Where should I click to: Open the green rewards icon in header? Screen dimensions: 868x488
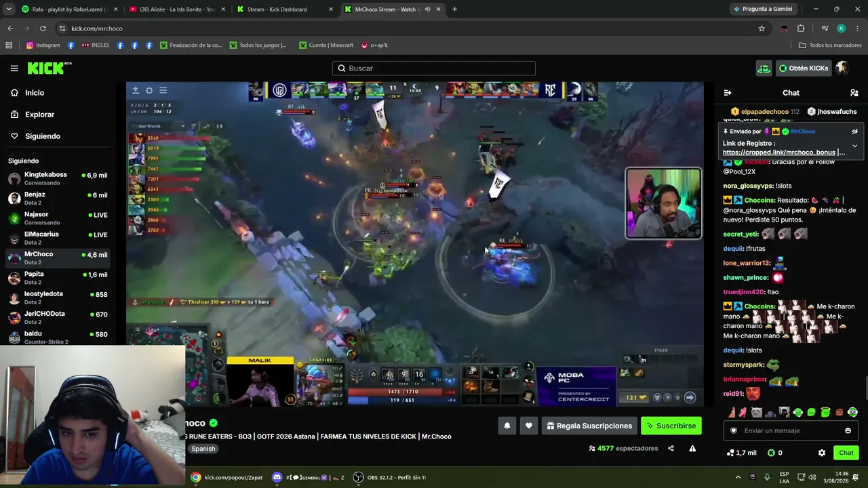[x=764, y=68]
